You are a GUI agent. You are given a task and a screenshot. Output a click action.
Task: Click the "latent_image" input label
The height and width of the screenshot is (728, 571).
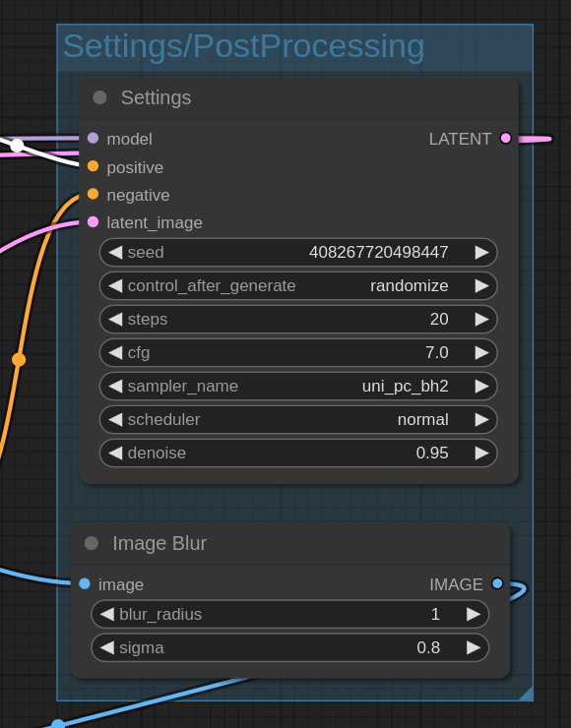[x=155, y=223]
